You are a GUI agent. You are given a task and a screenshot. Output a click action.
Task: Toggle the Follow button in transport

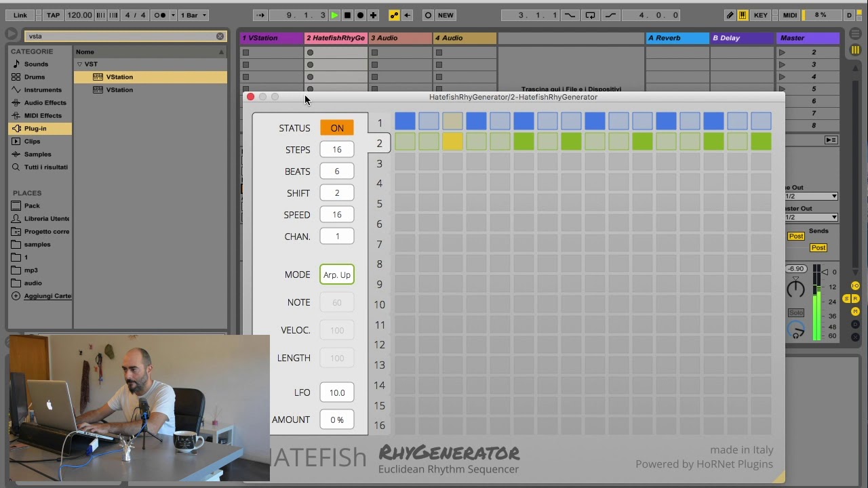[260, 15]
